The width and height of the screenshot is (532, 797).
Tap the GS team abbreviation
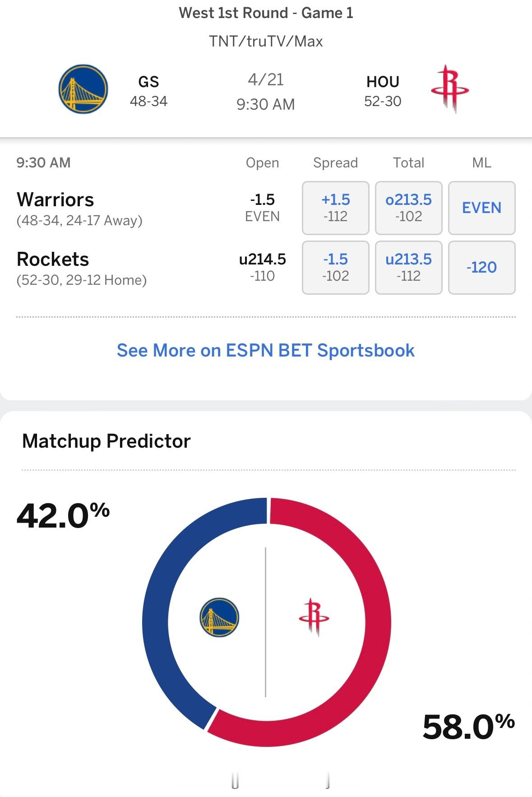148,82
